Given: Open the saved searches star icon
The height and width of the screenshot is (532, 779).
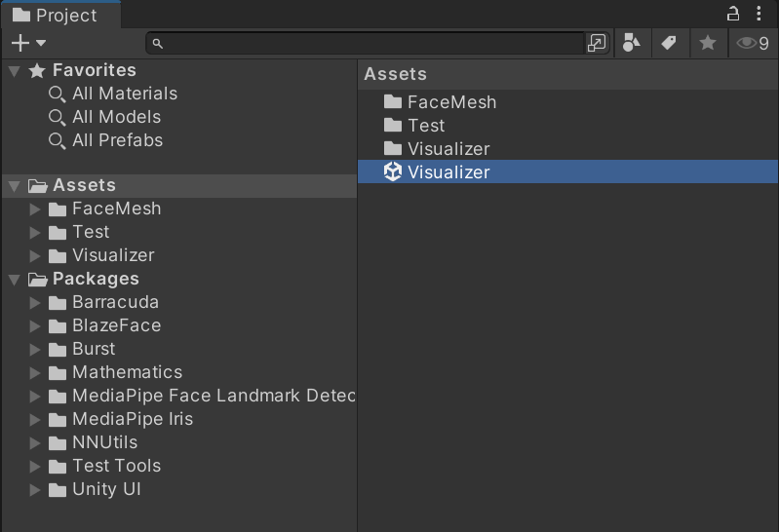Looking at the screenshot, I should (x=708, y=43).
